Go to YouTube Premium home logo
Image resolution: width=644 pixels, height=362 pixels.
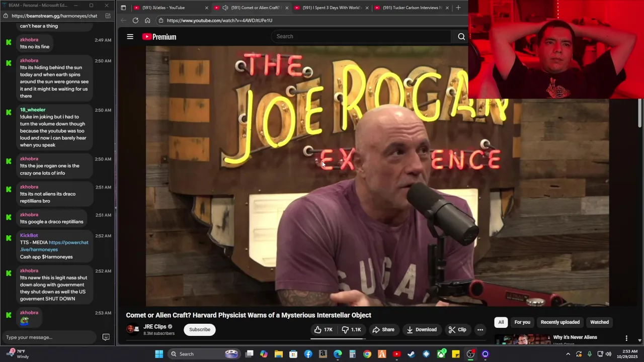click(x=159, y=37)
